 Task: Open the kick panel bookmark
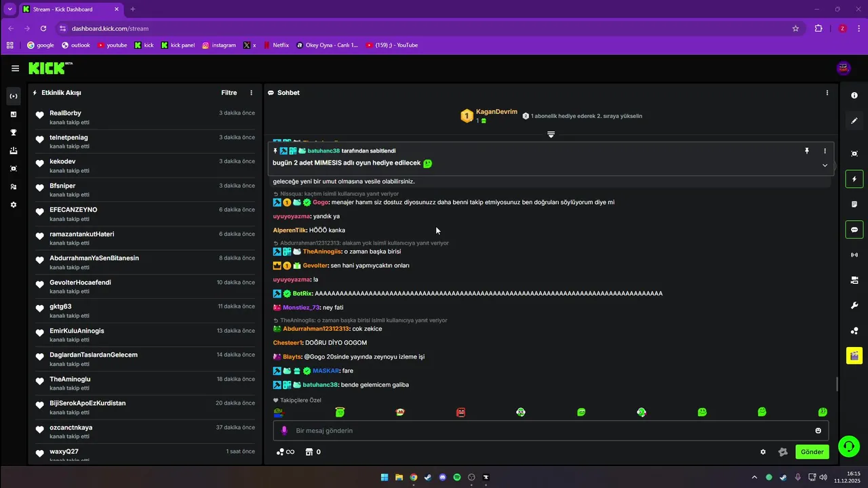tap(178, 45)
